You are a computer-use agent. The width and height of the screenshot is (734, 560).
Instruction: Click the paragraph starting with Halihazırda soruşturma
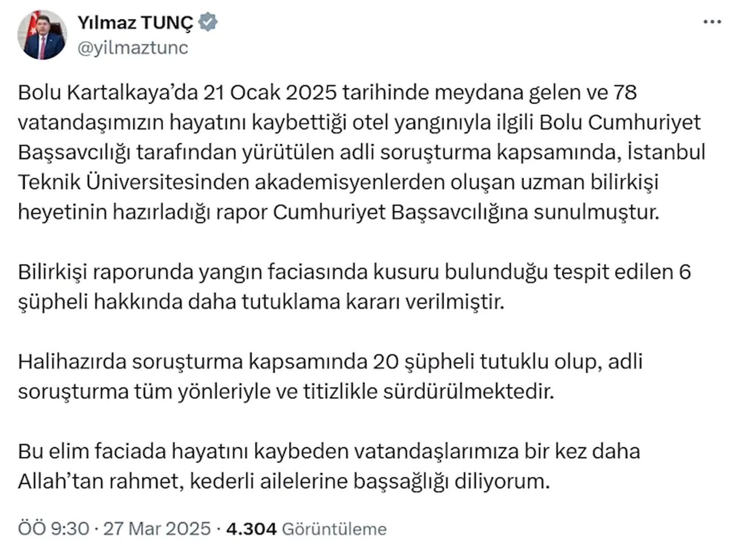click(330, 377)
